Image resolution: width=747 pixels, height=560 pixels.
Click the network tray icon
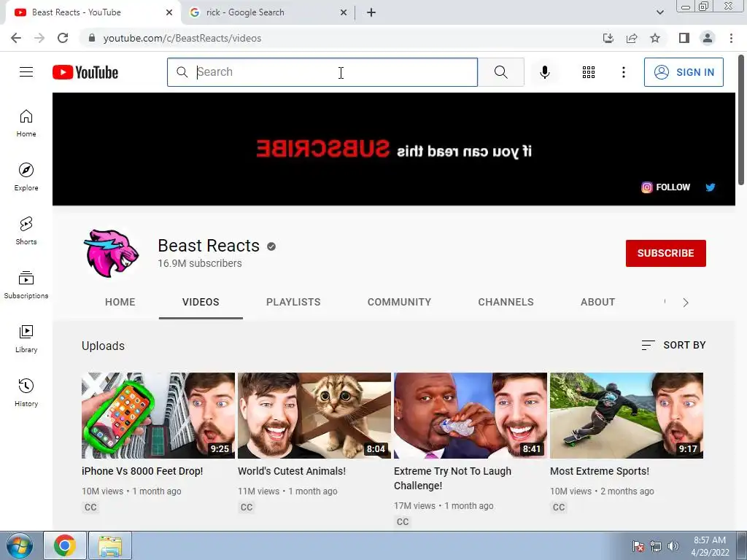(656, 546)
